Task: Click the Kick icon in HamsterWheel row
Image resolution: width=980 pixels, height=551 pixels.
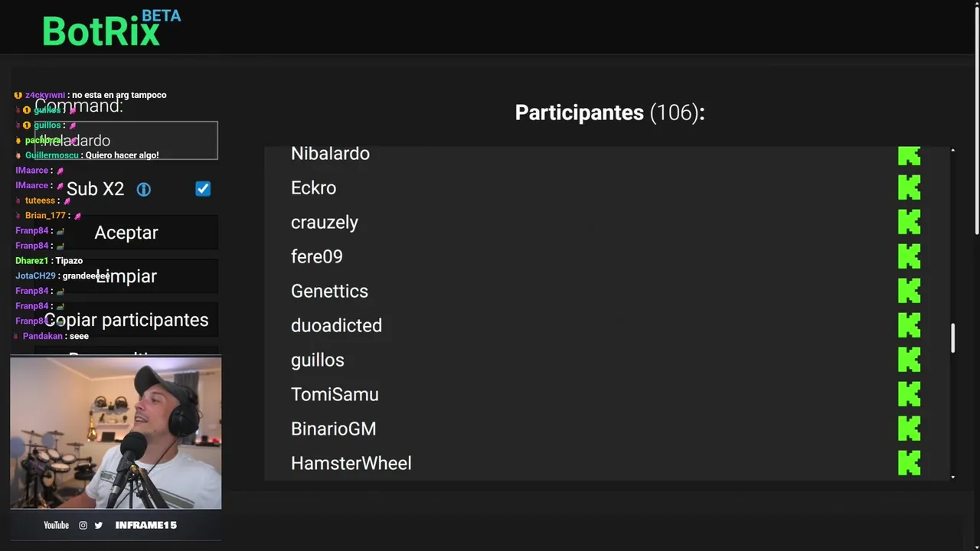Action: tap(909, 462)
